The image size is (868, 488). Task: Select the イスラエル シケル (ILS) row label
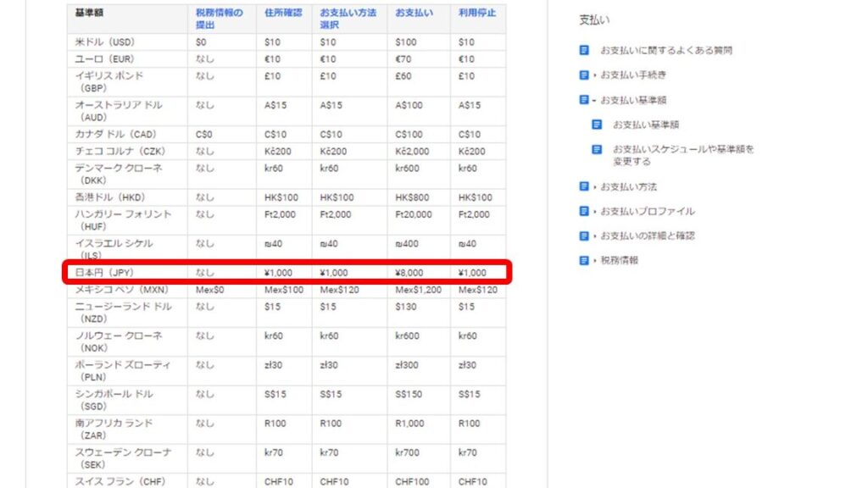[114, 249]
